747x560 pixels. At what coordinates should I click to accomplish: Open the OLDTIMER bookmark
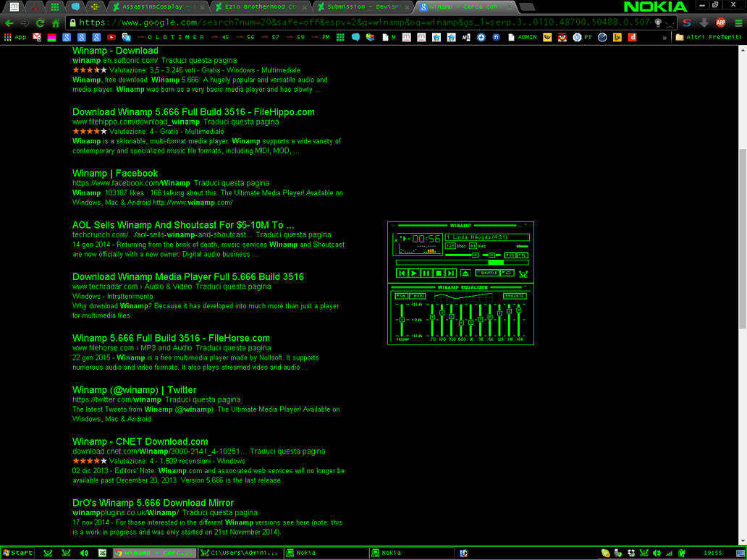[171, 37]
